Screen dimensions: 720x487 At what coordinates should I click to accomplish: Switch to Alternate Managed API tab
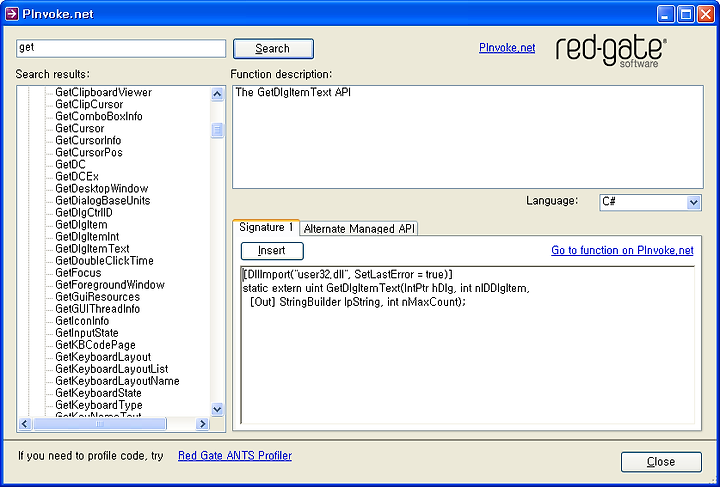coord(359,229)
